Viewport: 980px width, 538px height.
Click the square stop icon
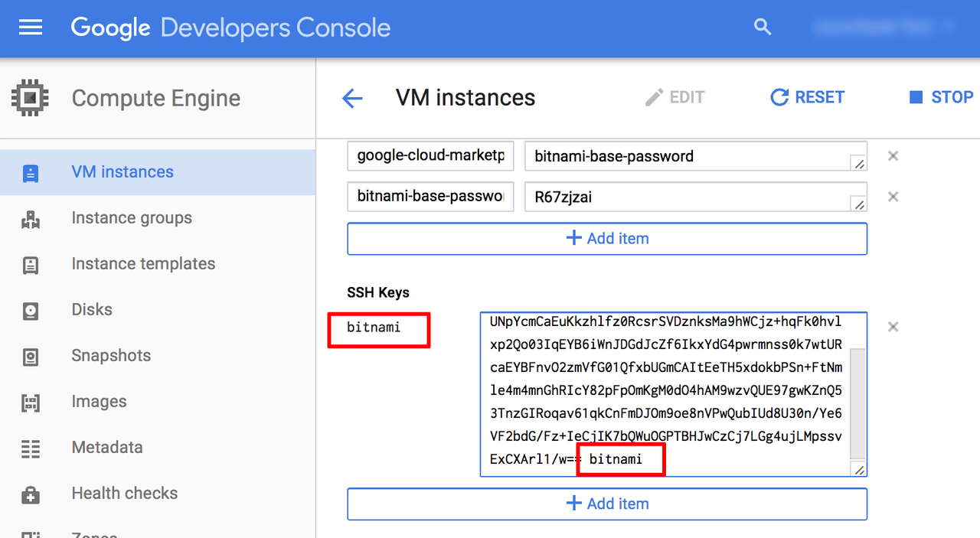pyautogui.click(x=916, y=97)
